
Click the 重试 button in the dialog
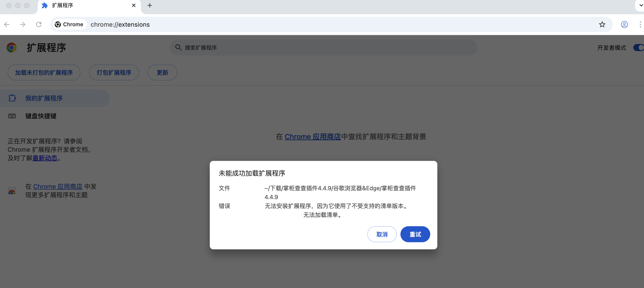click(x=415, y=234)
